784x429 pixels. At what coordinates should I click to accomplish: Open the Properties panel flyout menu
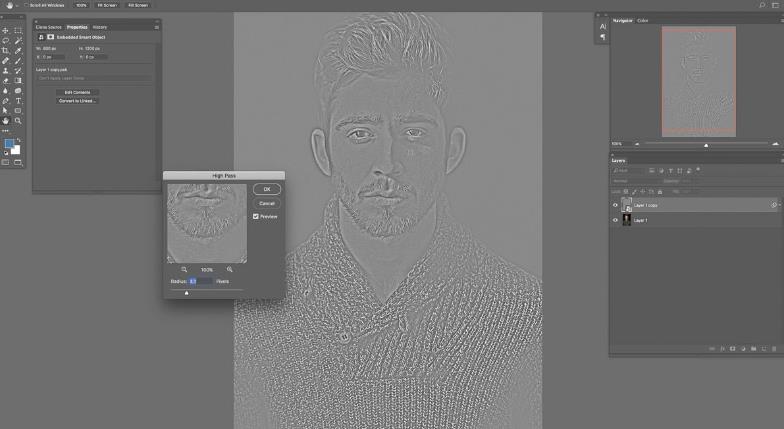[156, 27]
